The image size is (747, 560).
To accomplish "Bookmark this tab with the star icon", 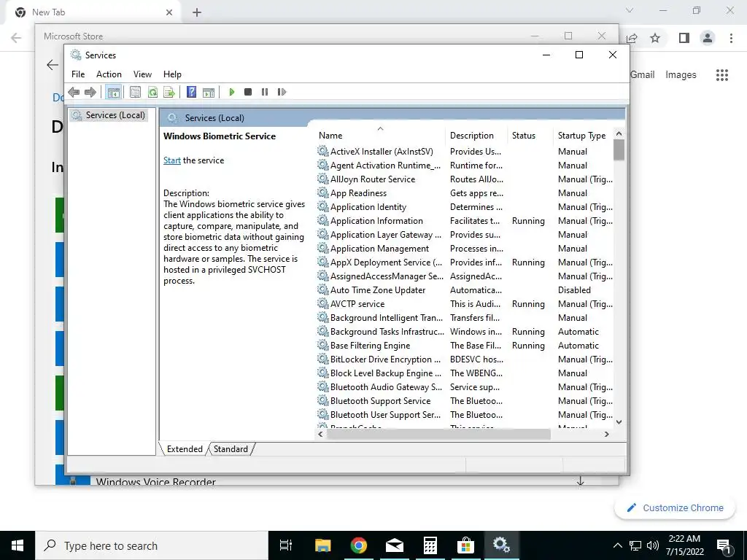I will 656,38.
